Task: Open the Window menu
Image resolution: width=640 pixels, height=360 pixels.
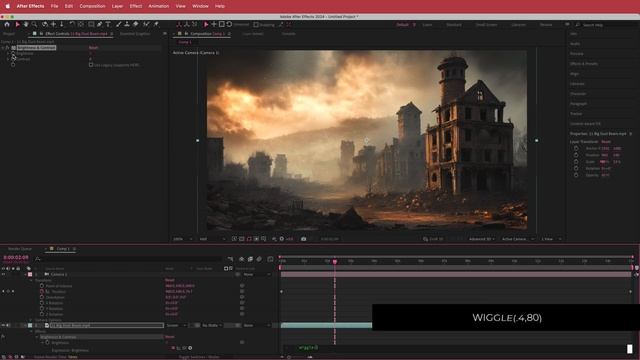Action: pos(200,6)
